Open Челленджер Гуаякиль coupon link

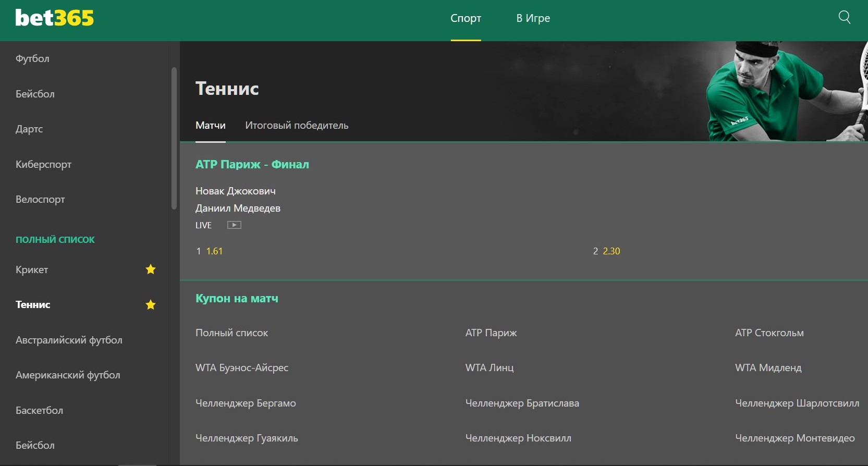[247, 438]
